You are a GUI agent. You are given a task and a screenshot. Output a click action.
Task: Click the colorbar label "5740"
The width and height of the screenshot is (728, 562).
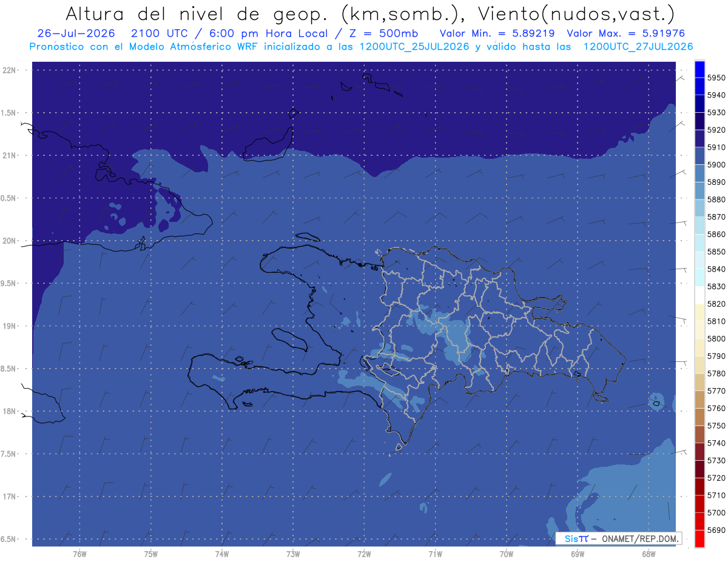pyautogui.click(x=716, y=443)
